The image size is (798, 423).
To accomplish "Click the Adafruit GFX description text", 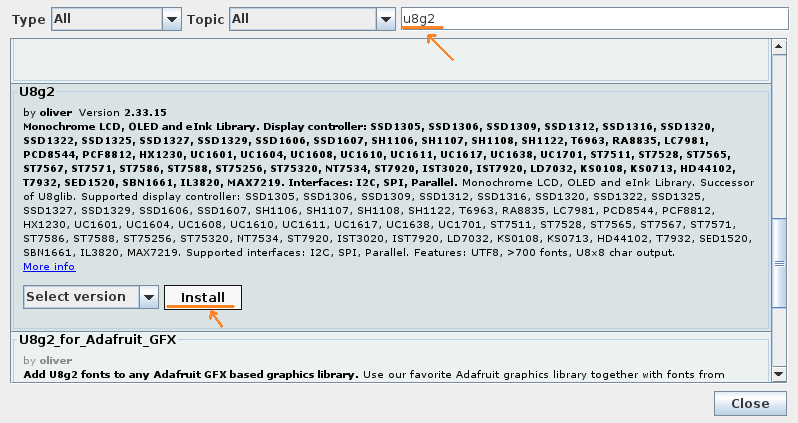I will click(x=374, y=375).
